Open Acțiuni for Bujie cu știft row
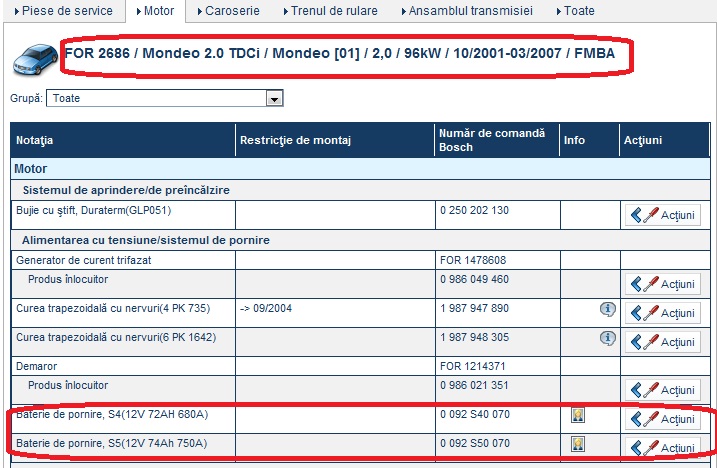 click(663, 215)
